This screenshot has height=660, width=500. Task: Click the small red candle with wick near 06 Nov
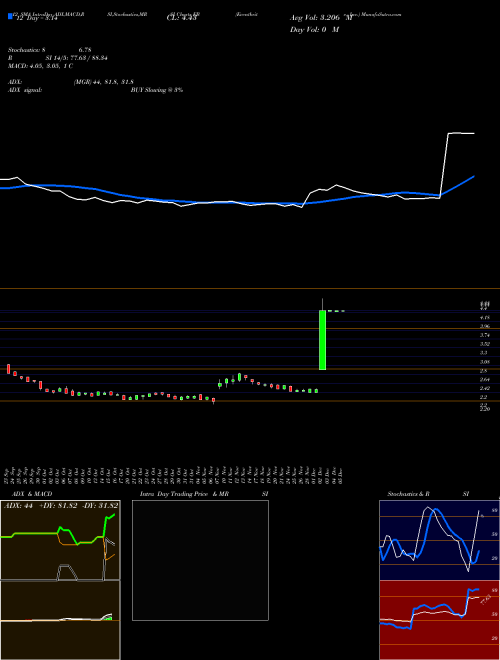click(x=213, y=400)
